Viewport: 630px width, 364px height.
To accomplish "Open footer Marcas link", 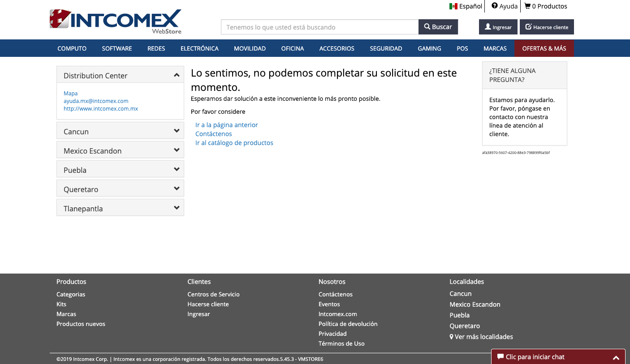I will coord(66,314).
